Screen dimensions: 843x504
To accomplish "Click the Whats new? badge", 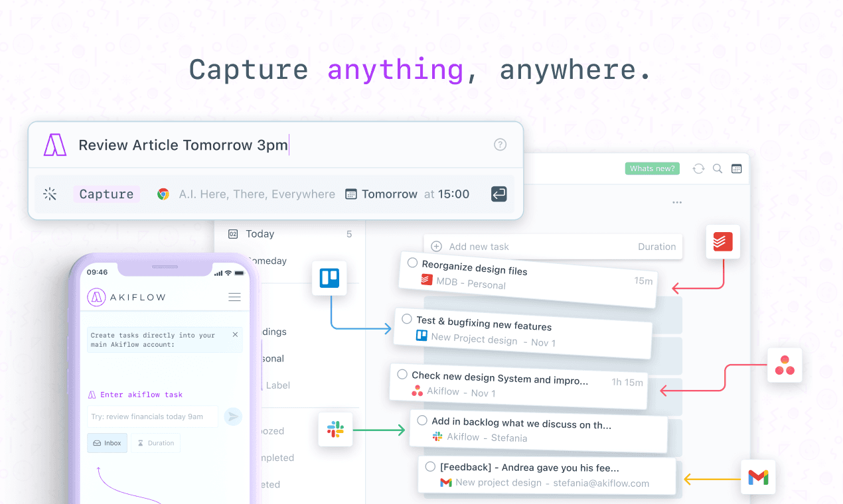I will [652, 168].
